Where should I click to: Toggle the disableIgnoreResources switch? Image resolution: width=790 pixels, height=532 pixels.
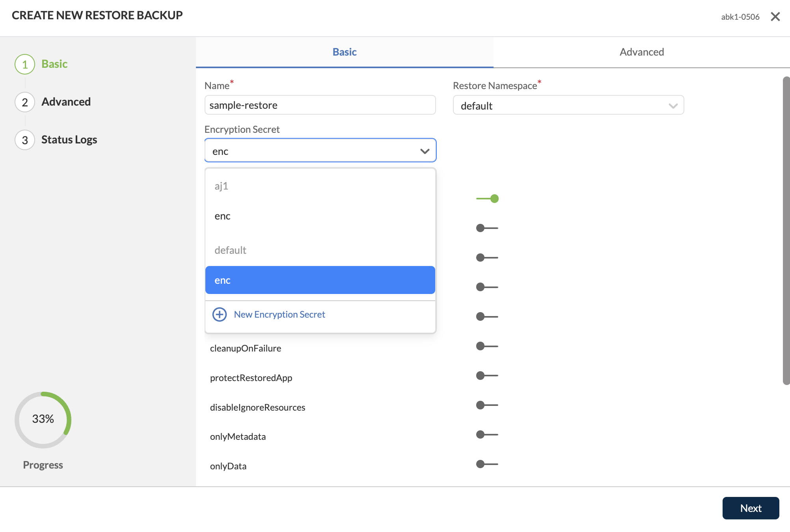pos(487,405)
